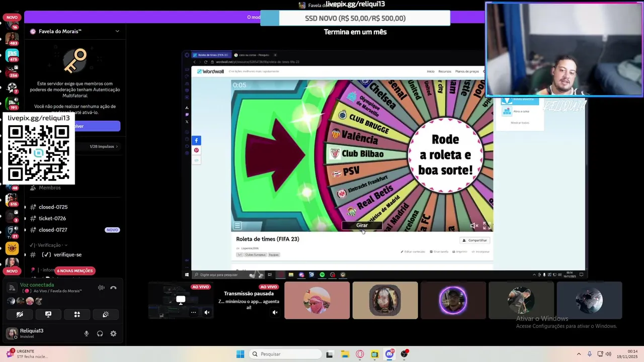
Task: Open the Wordwall logo link
Action: (210, 71)
